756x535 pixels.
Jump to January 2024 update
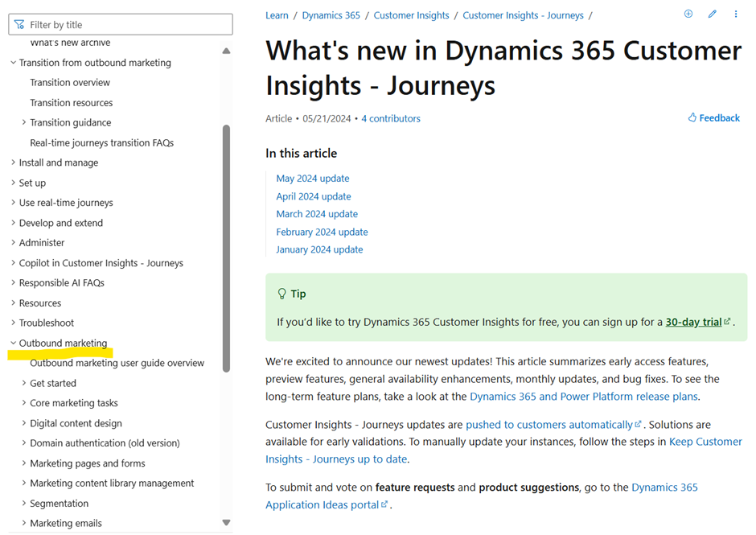pyautogui.click(x=319, y=249)
